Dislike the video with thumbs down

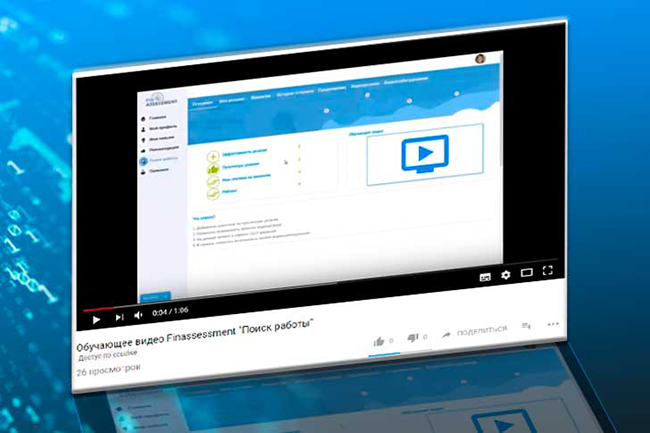413,338
